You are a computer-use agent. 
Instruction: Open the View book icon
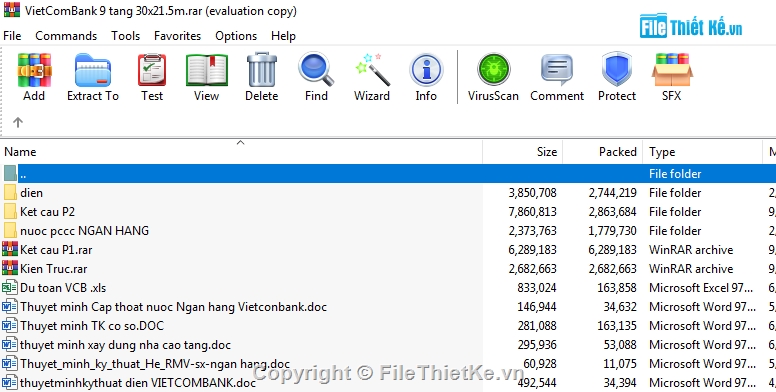(x=206, y=70)
